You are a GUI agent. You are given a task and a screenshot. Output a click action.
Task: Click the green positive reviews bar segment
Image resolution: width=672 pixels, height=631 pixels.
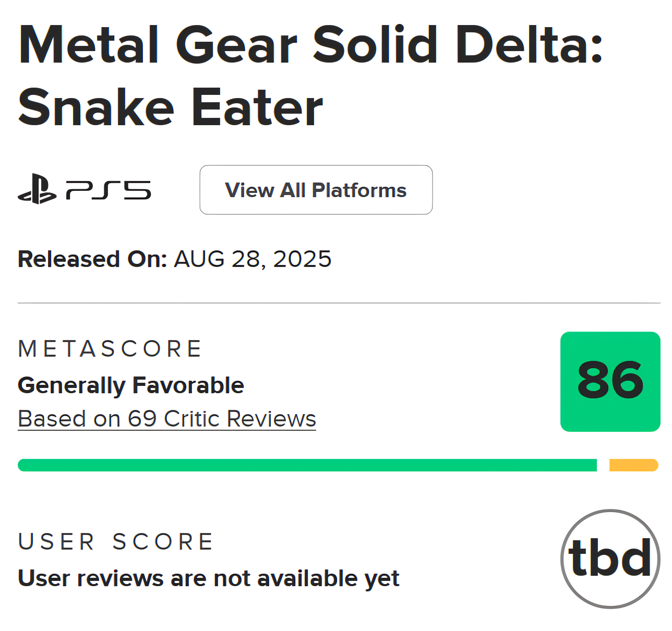(307, 465)
